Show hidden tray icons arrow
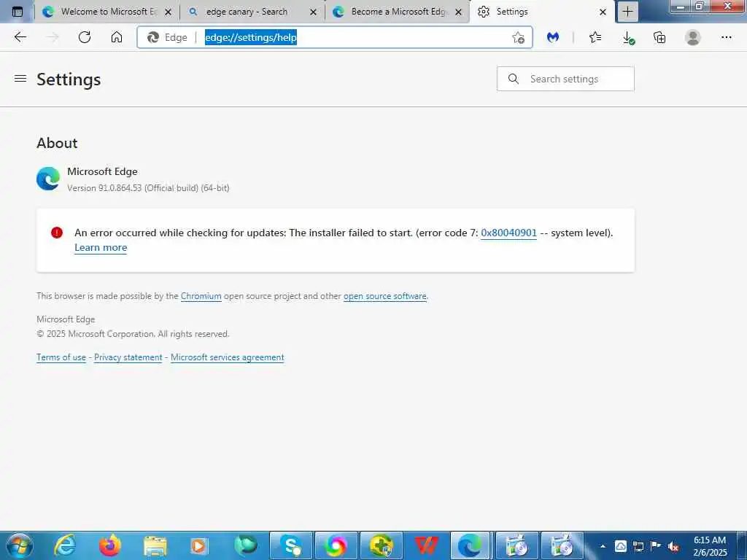Viewport: 747px width, 560px height. point(603,546)
